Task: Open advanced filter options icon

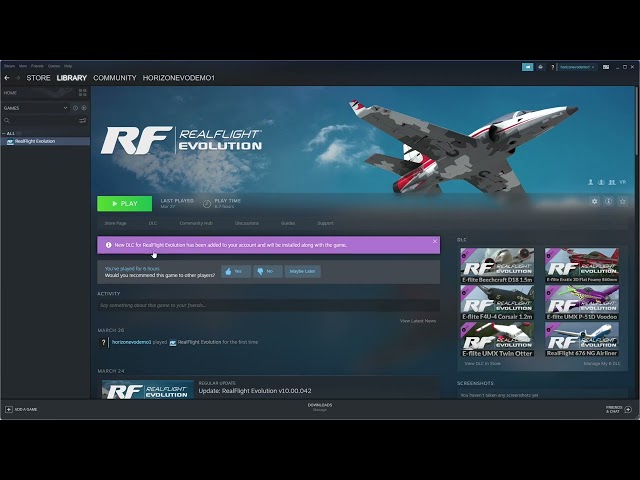Action: (82, 120)
